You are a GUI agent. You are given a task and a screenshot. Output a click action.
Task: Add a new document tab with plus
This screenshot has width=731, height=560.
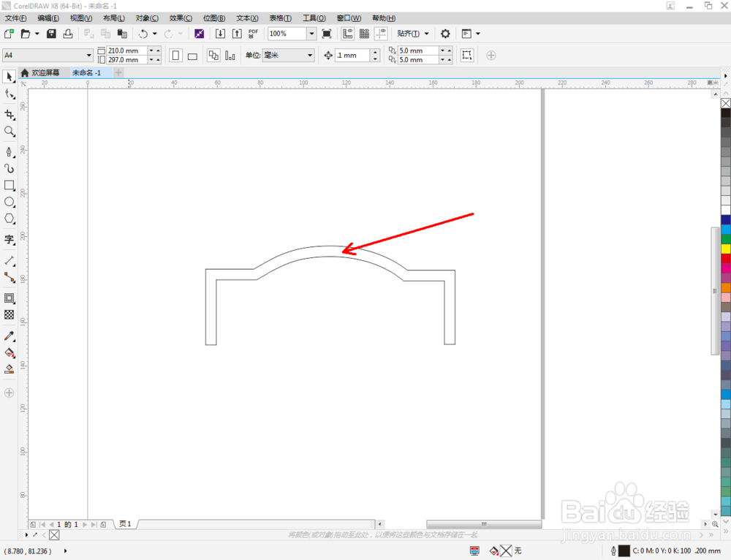tap(118, 72)
